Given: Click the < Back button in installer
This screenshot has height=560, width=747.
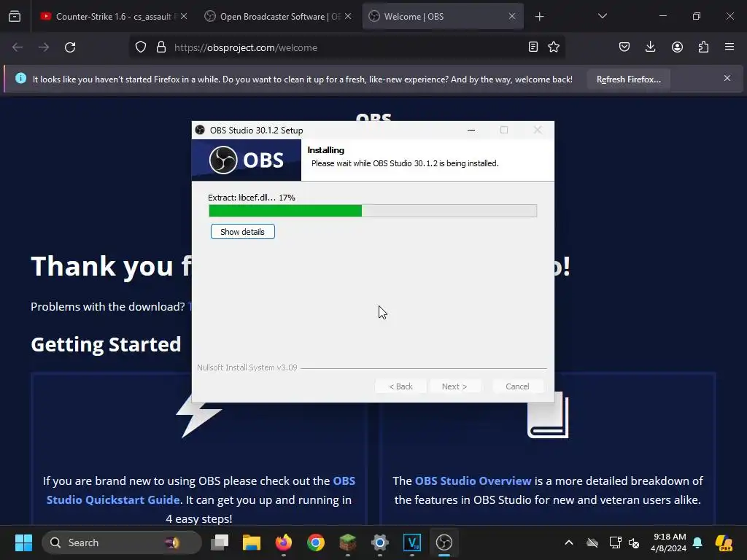Looking at the screenshot, I should pyautogui.click(x=400, y=386).
